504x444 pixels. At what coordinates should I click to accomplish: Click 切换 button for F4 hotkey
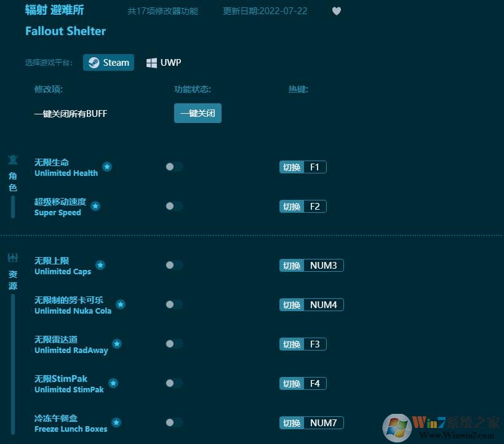pyautogui.click(x=292, y=383)
